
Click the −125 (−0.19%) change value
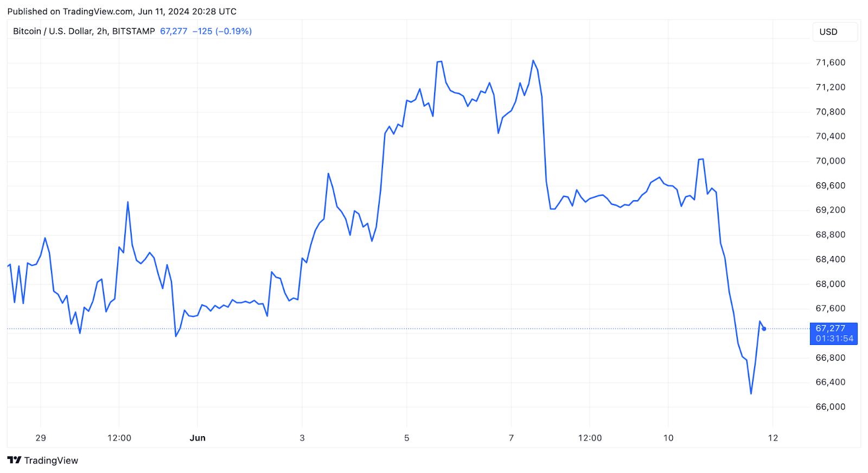pyautogui.click(x=222, y=31)
